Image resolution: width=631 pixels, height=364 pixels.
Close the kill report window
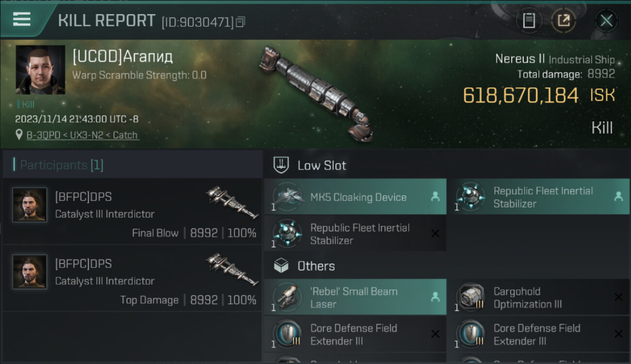click(x=606, y=20)
